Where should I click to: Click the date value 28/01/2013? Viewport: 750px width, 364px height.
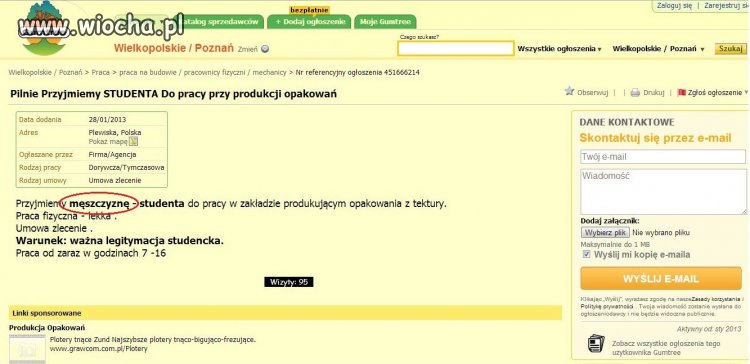(107, 120)
